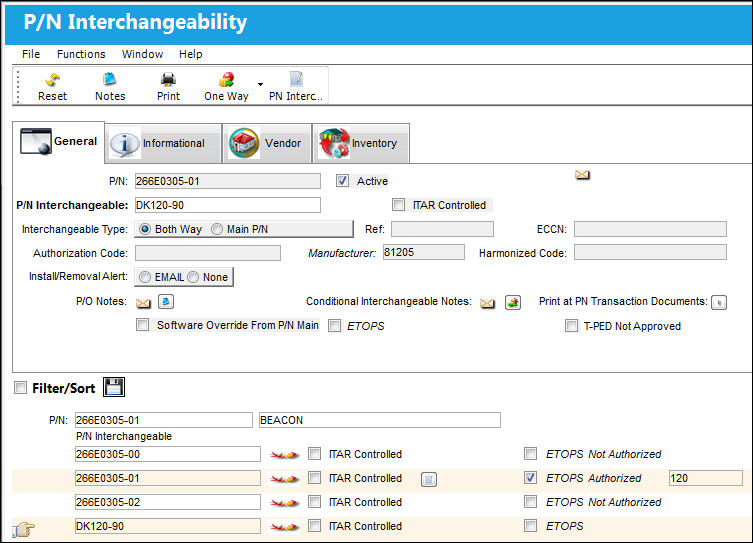Screen dimensions: 753x543
Task: Click the Manufacturer field 81205
Action: coord(424,252)
